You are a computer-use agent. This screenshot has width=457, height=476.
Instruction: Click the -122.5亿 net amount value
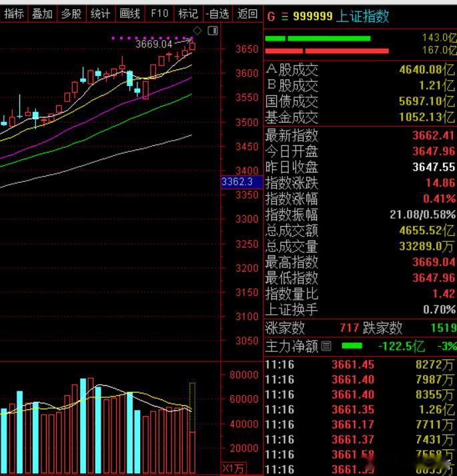pos(402,347)
